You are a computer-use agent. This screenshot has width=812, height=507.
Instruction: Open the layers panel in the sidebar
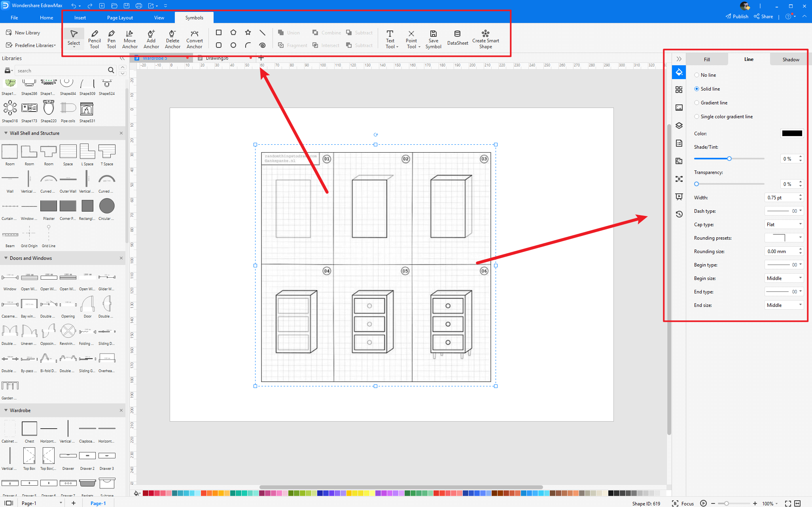coord(679,126)
